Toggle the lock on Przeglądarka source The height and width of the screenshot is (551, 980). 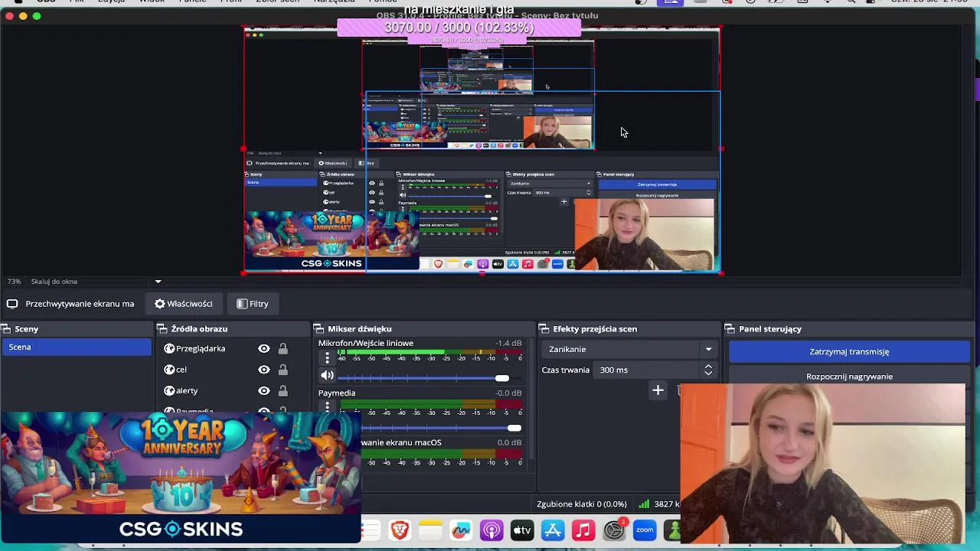(x=283, y=348)
